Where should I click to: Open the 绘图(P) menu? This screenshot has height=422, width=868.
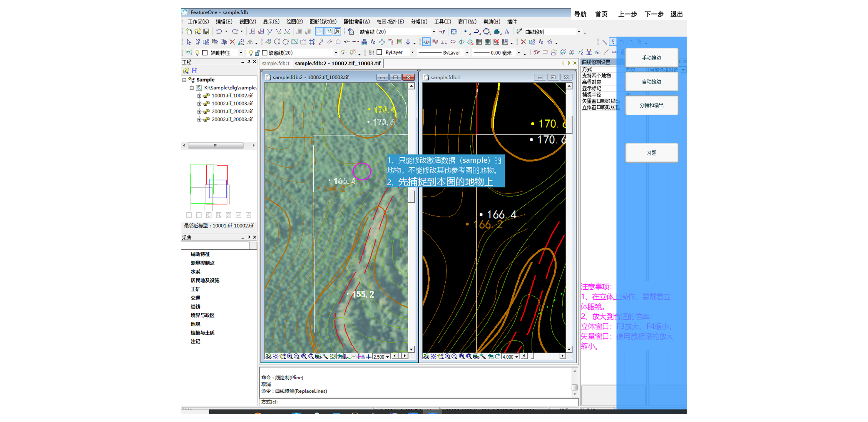coord(294,21)
